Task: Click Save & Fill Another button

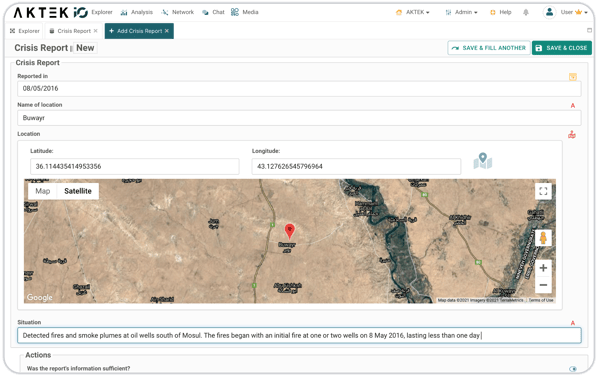Action: click(x=489, y=48)
